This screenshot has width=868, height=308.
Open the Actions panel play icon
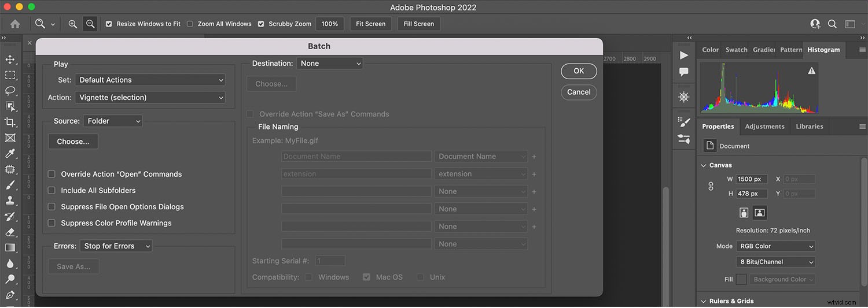coord(684,55)
